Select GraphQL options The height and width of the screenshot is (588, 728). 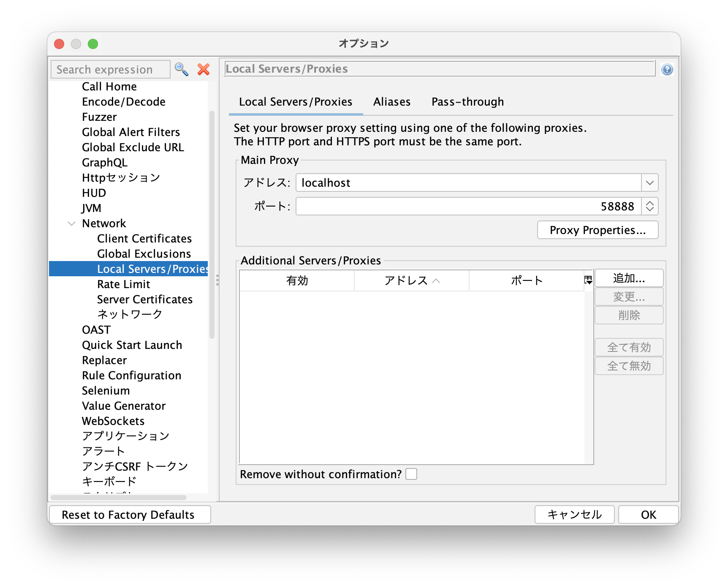pyautogui.click(x=105, y=163)
